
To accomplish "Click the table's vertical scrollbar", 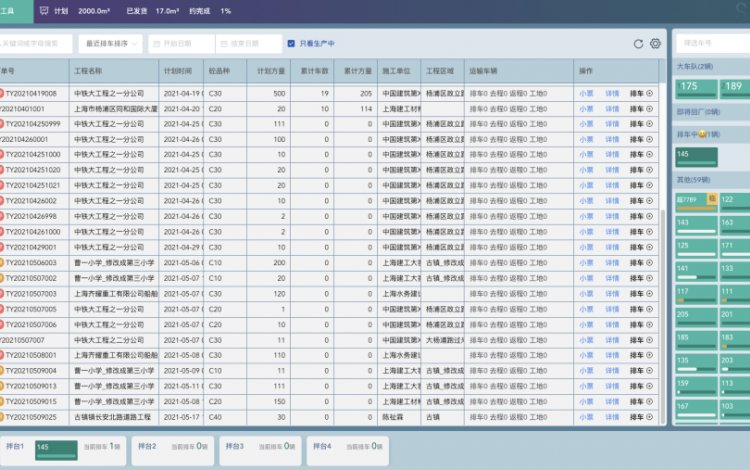I will (662, 316).
